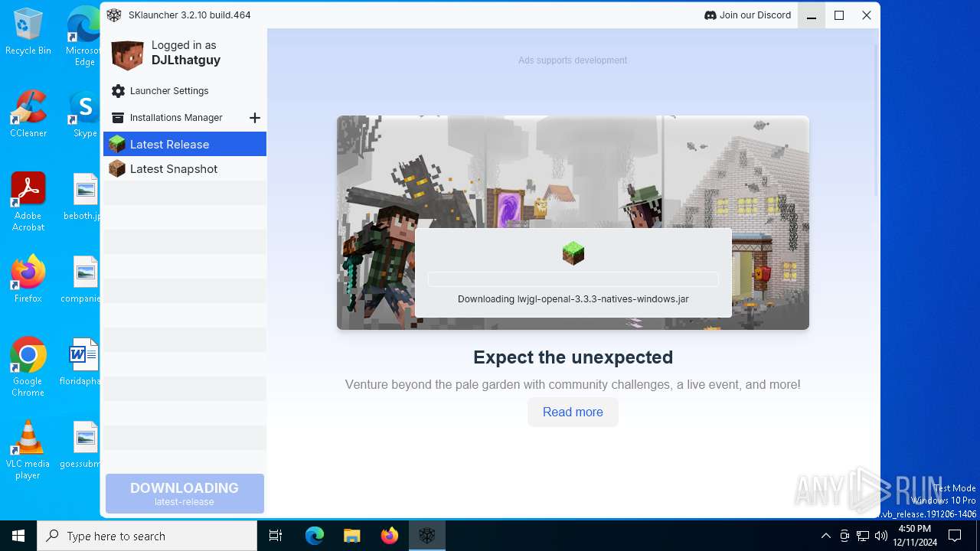Open Installations Manager entry
The image size is (980, 551).
coord(176,118)
